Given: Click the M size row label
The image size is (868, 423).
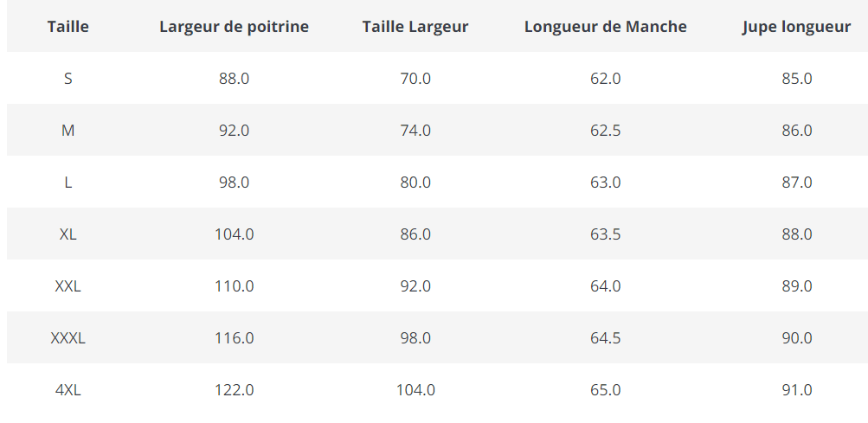Looking at the screenshot, I should [x=68, y=131].
